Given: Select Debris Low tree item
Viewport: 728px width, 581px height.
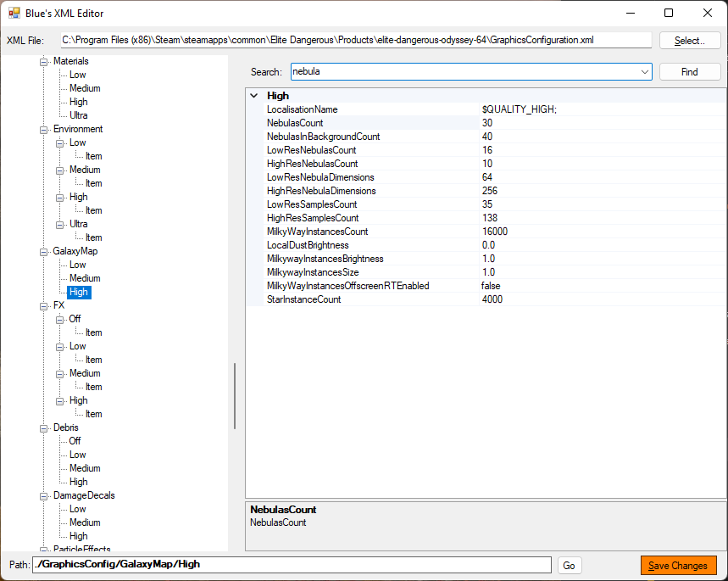Looking at the screenshot, I should click(77, 455).
